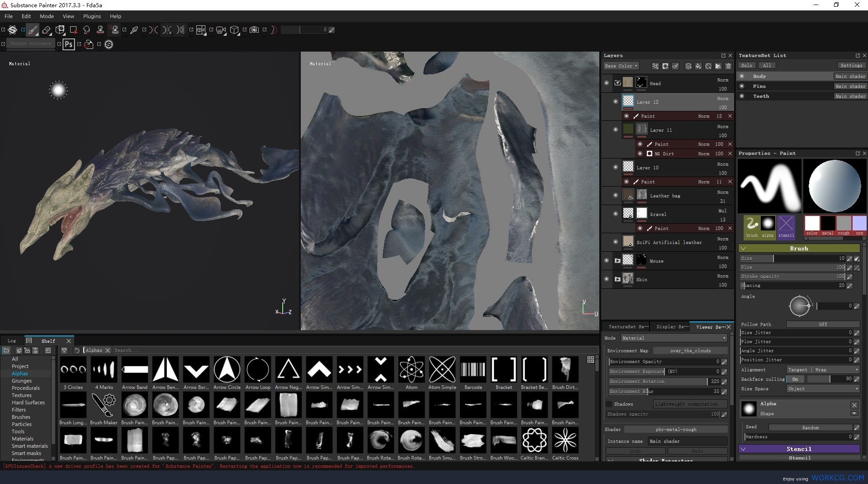Add a new folder in Layers
Viewport: 868px width, 484px height.
tap(718, 66)
